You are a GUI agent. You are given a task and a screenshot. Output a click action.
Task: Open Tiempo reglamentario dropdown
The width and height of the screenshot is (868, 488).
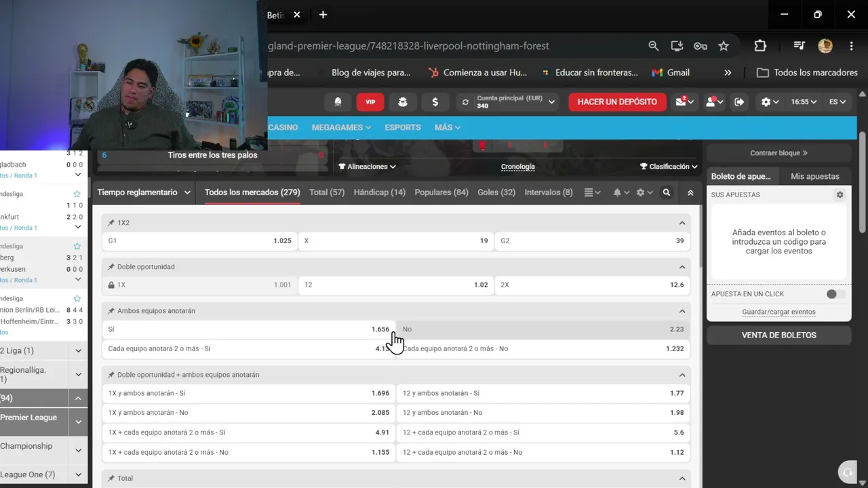pos(144,192)
